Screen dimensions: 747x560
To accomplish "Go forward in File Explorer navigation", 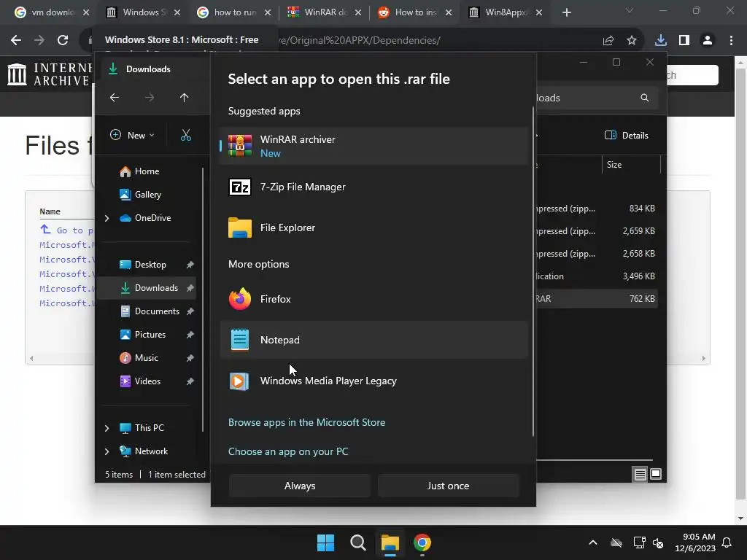I will pyautogui.click(x=150, y=98).
